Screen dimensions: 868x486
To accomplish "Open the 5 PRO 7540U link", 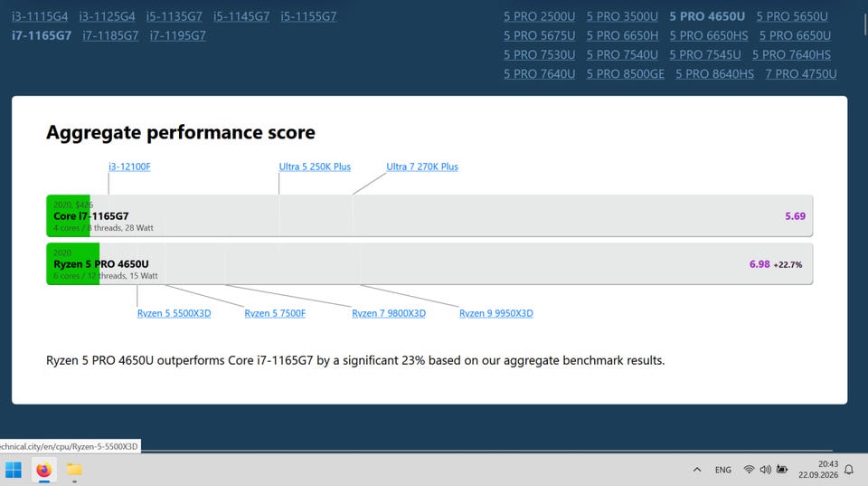I will pyautogui.click(x=622, y=55).
